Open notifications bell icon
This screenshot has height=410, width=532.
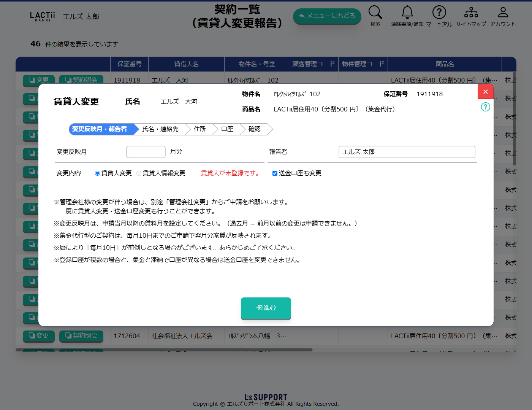point(407,13)
